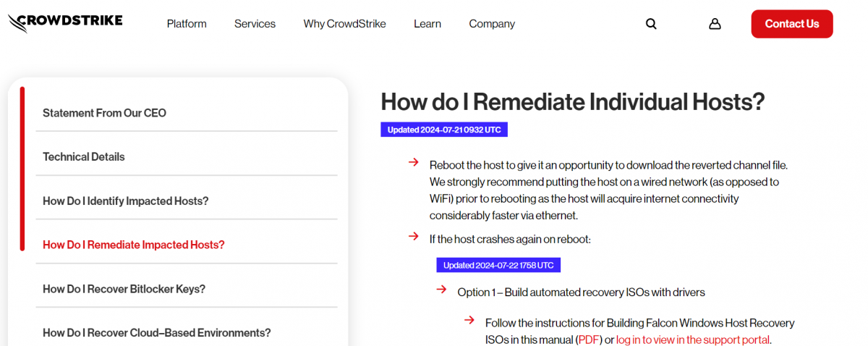Screen dimensions: 868x346
Task: Select Statement From Our CEO section
Action: tap(104, 113)
